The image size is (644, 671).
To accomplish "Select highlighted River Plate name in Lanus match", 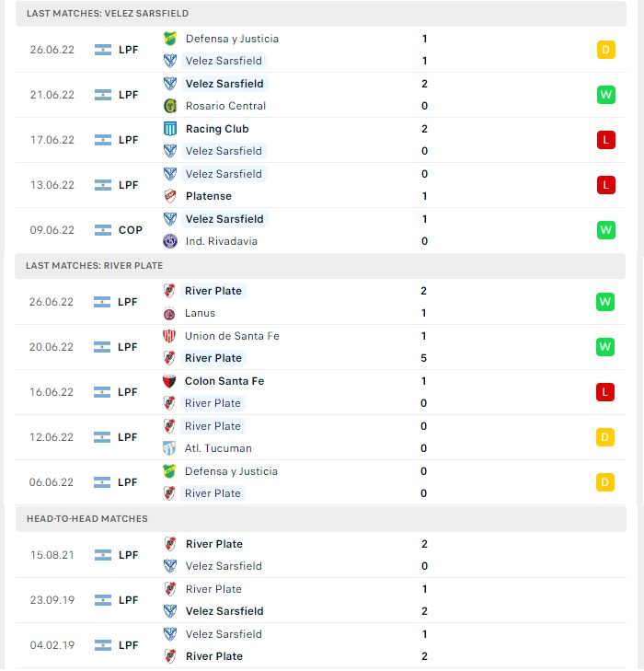I will click(213, 291).
